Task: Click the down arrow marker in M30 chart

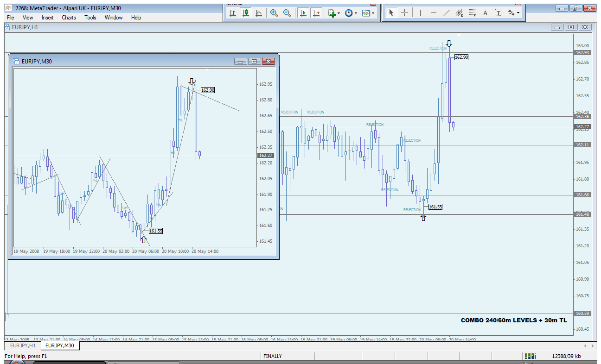Action: [x=192, y=82]
